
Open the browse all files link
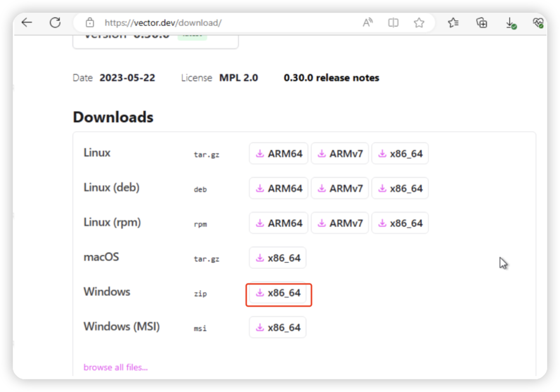116,367
